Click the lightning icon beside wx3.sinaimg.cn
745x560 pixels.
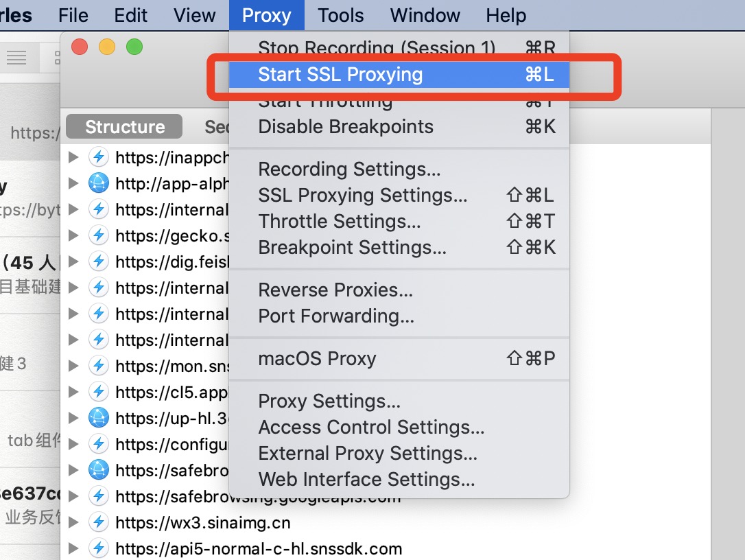99,523
